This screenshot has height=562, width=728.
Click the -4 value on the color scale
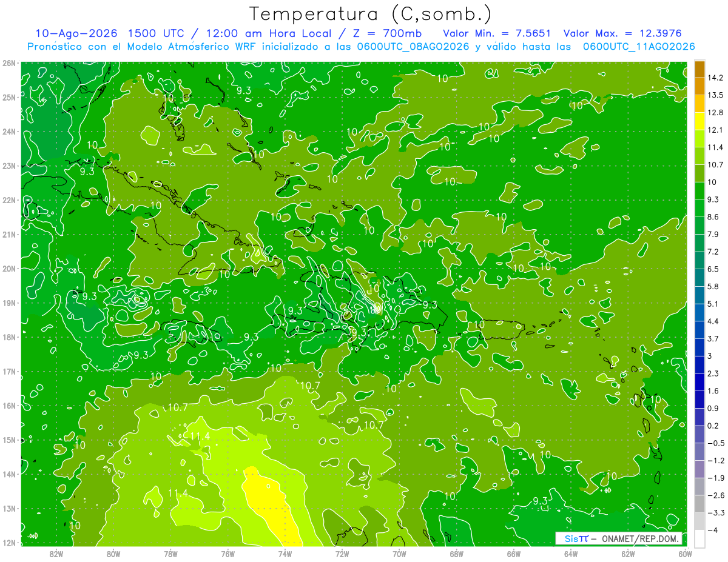713,530
